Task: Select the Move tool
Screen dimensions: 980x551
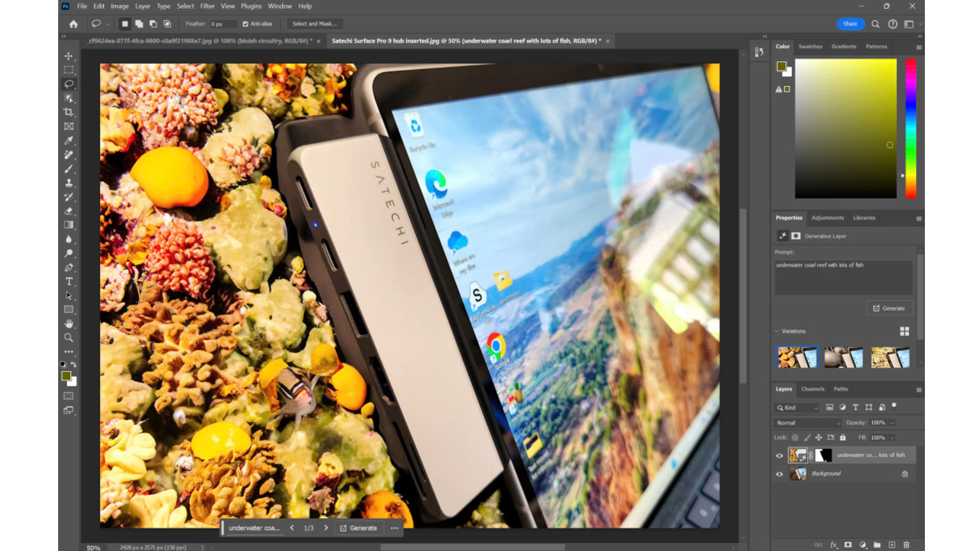Action: pyautogui.click(x=68, y=56)
